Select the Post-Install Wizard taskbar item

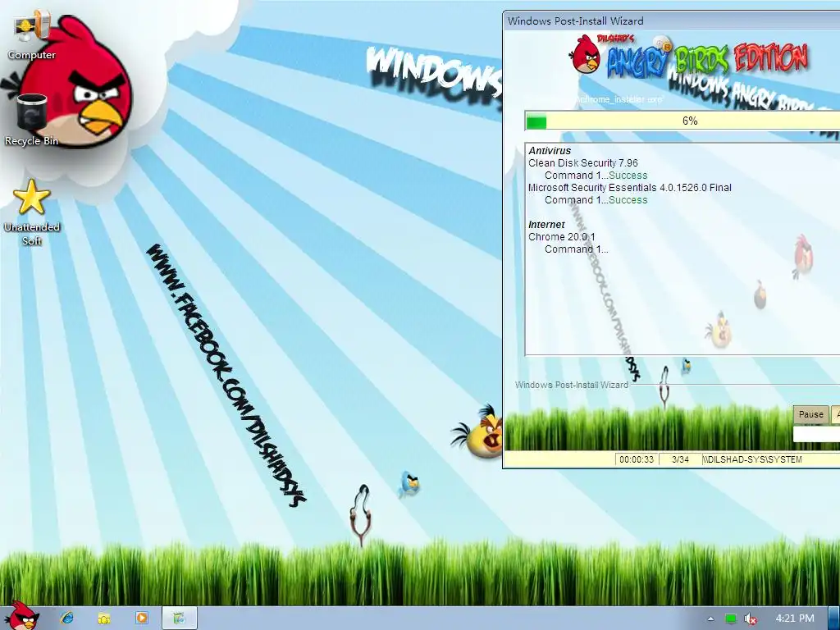click(x=180, y=618)
